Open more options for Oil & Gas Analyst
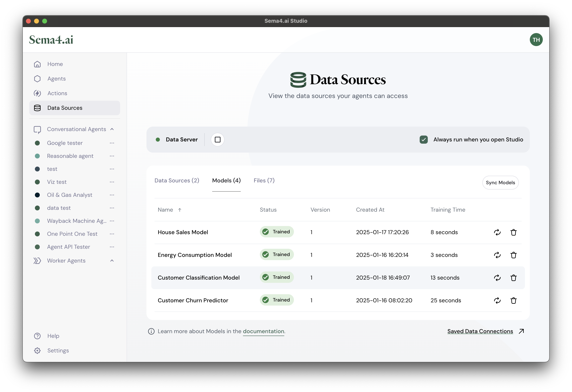 pyautogui.click(x=112, y=195)
